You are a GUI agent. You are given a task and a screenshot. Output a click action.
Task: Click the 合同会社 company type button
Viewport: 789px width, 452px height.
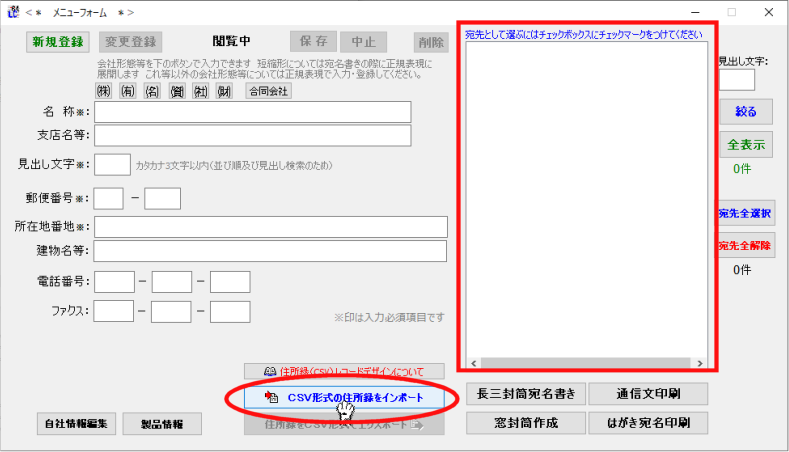click(268, 91)
